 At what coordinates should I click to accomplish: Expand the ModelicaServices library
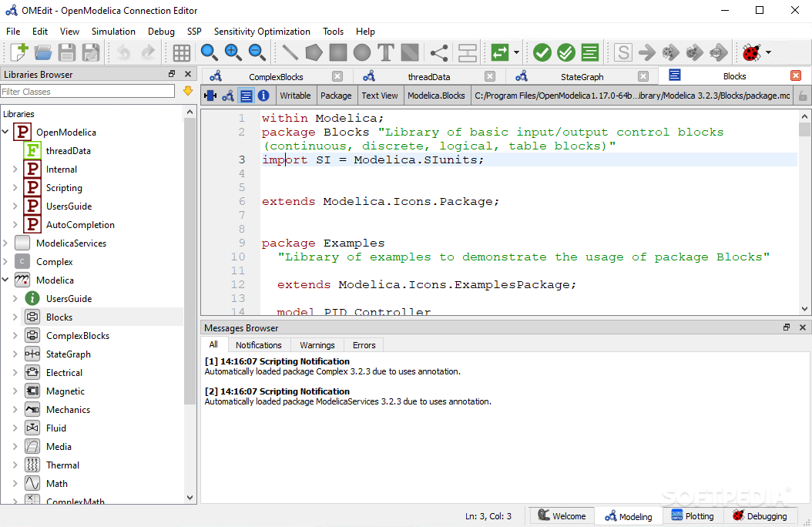pos(5,243)
